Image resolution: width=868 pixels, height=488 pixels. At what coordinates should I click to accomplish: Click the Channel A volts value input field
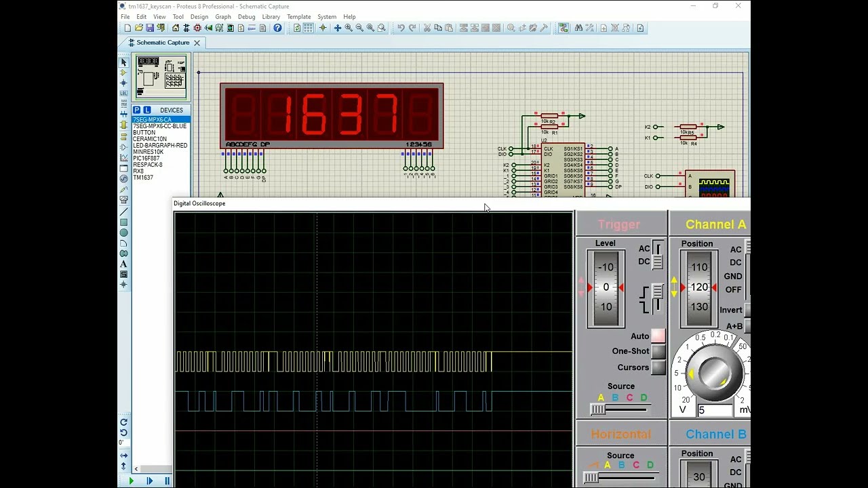tap(715, 410)
